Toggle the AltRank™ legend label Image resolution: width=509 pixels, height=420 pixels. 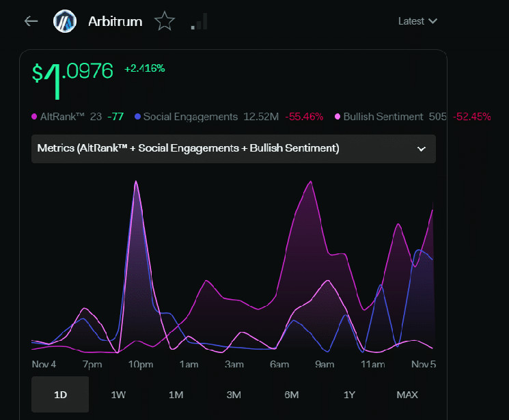point(62,117)
